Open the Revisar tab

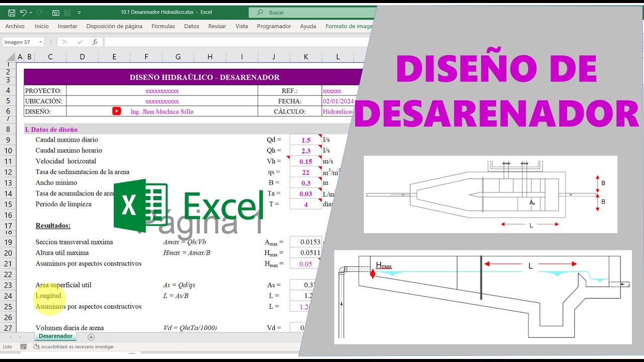[217, 26]
